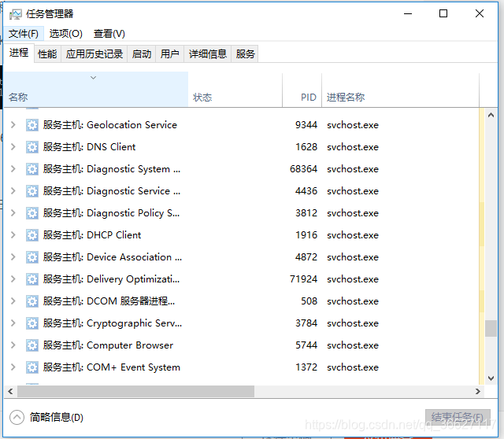This screenshot has width=504, height=439.
Task: Click svchost.exe in the PID 3784 row
Action: [353, 323]
